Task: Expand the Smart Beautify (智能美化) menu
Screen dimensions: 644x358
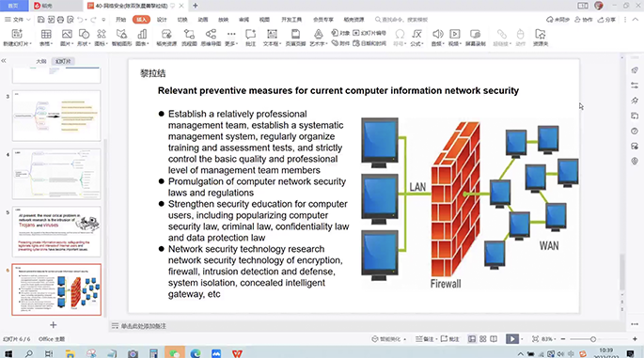Action: pyautogui.click(x=389, y=339)
